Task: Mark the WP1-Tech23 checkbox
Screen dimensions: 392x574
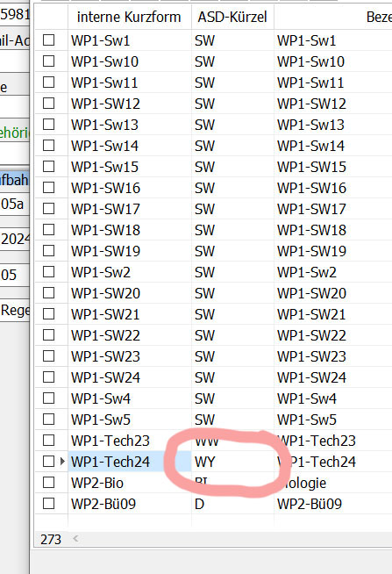Action: (x=48, y=441)
